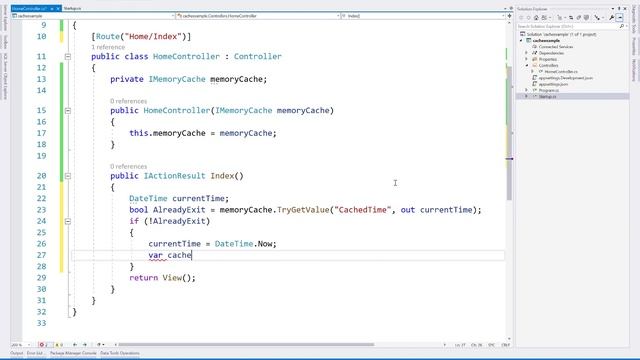Open Connected Services in Solution Explorer

[x=555, y=47]
